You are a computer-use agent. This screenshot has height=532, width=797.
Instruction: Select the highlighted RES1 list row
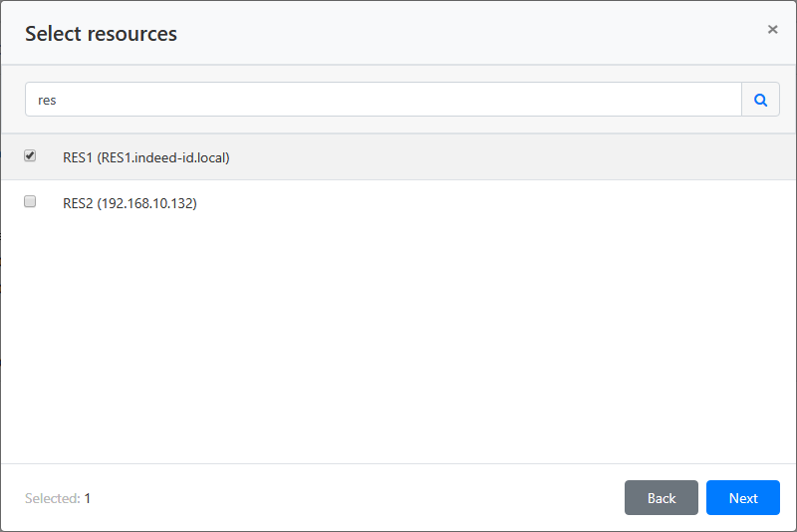click(x=498, y=157)
